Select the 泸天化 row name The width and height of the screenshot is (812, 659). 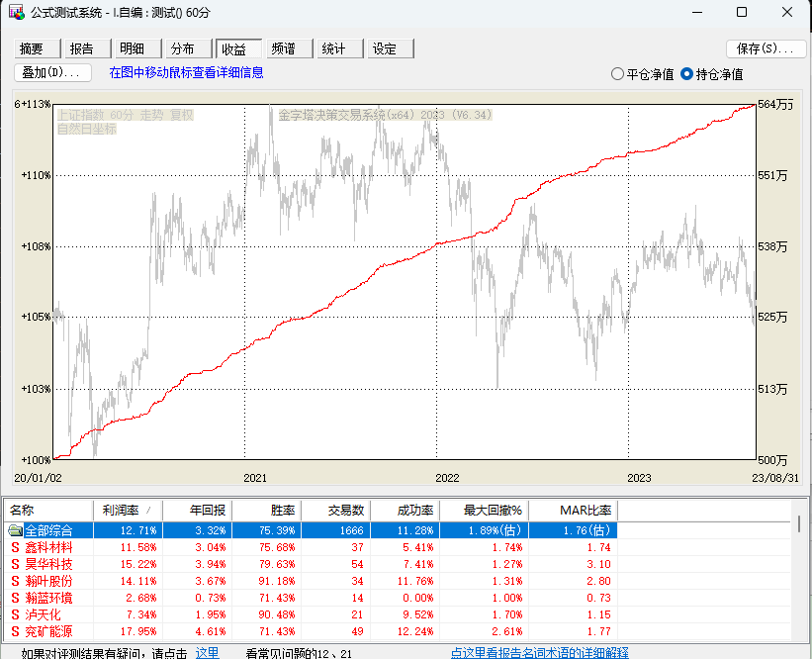point(43,614)
